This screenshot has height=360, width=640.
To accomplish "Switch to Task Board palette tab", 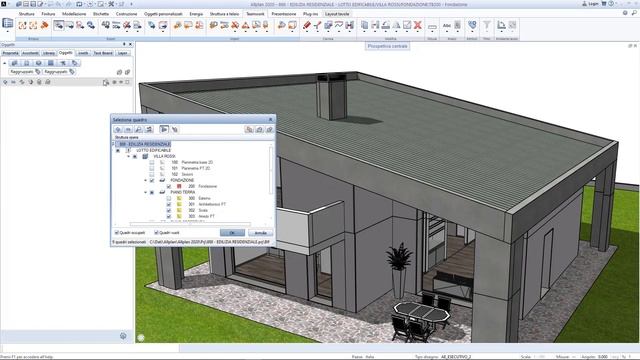I will pos(103,53).
